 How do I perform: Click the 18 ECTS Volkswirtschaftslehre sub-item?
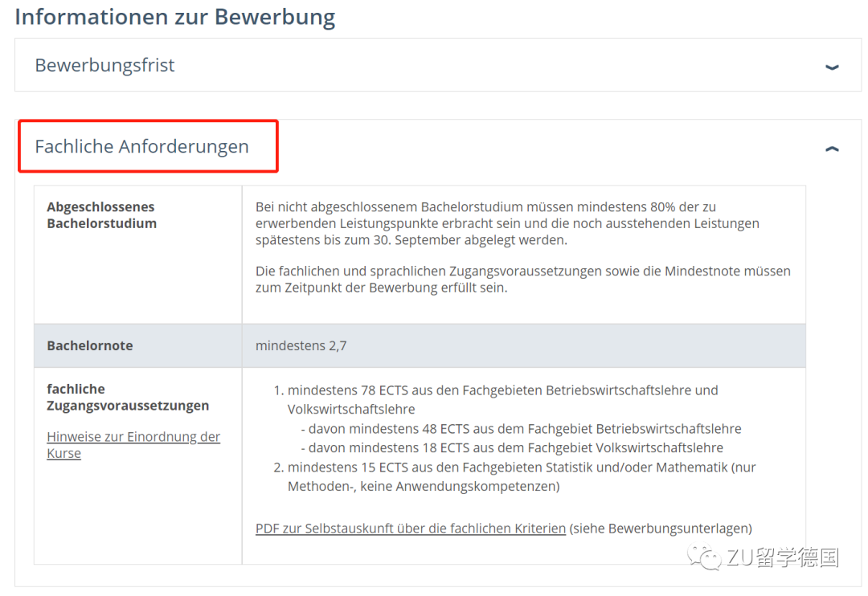515,448
